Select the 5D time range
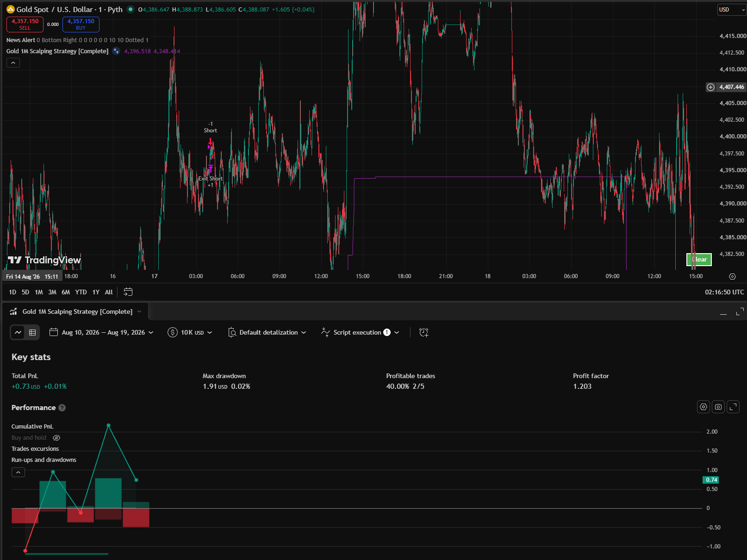 coord(25,292)
